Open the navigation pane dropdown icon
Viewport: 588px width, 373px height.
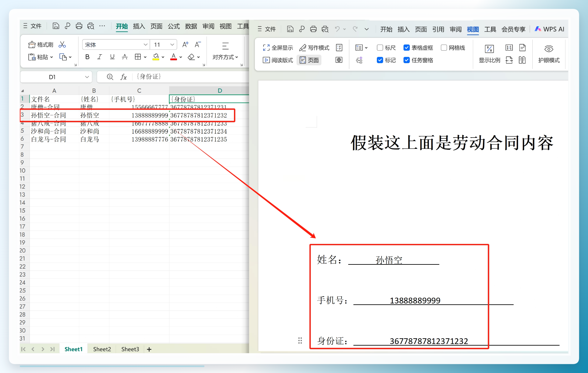(x=361, y=48)
